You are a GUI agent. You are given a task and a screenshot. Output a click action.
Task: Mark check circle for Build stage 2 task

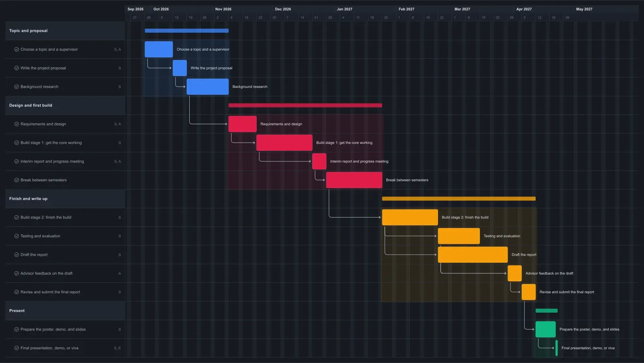pos(17,218)
